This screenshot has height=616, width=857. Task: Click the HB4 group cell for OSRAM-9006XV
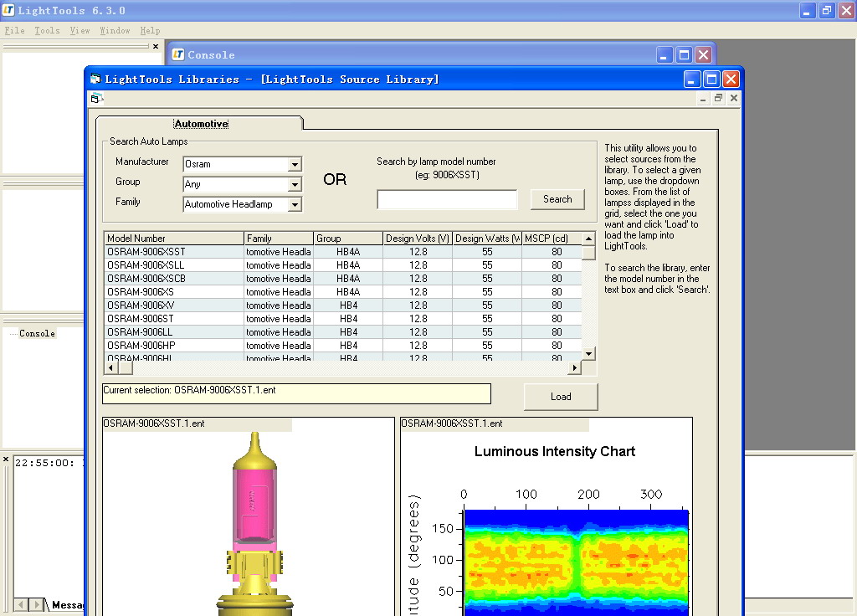coord(348,305)
